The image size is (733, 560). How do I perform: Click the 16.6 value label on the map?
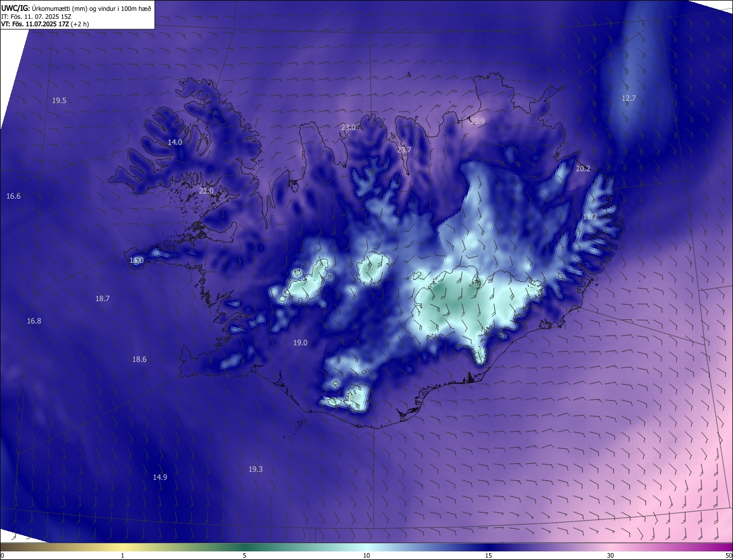(x=13, y=196)
